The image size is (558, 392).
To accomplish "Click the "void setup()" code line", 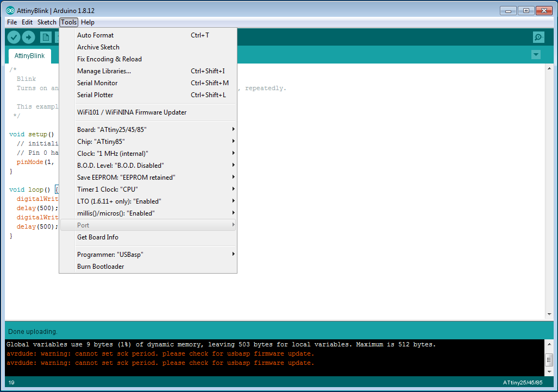I will [x=32, y=135].
